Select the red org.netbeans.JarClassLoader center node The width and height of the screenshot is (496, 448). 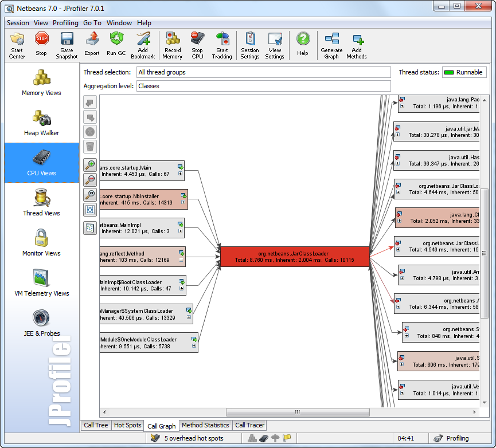(x=295, y=257)
